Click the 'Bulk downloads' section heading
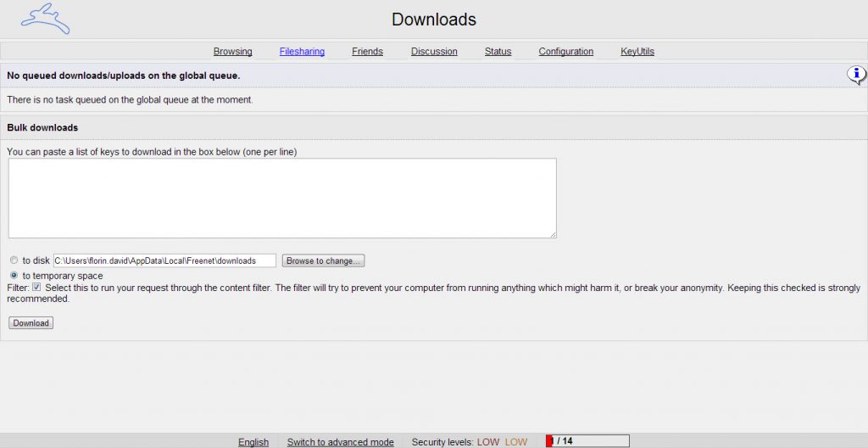This screenshot has height=448, width=868. pyautogui.click(x=42, y=127)
